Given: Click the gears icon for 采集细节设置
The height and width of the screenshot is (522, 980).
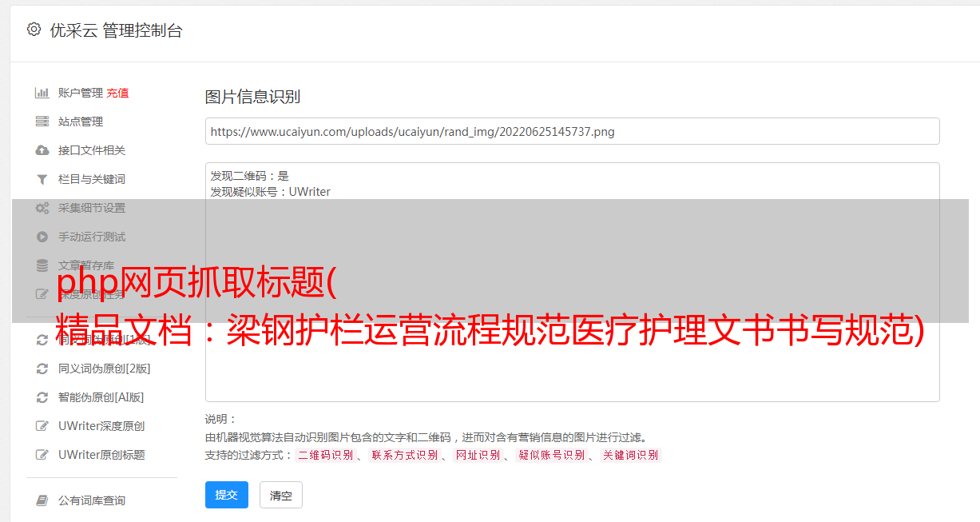Looking at the screenshot, I should tap(42, 208).
